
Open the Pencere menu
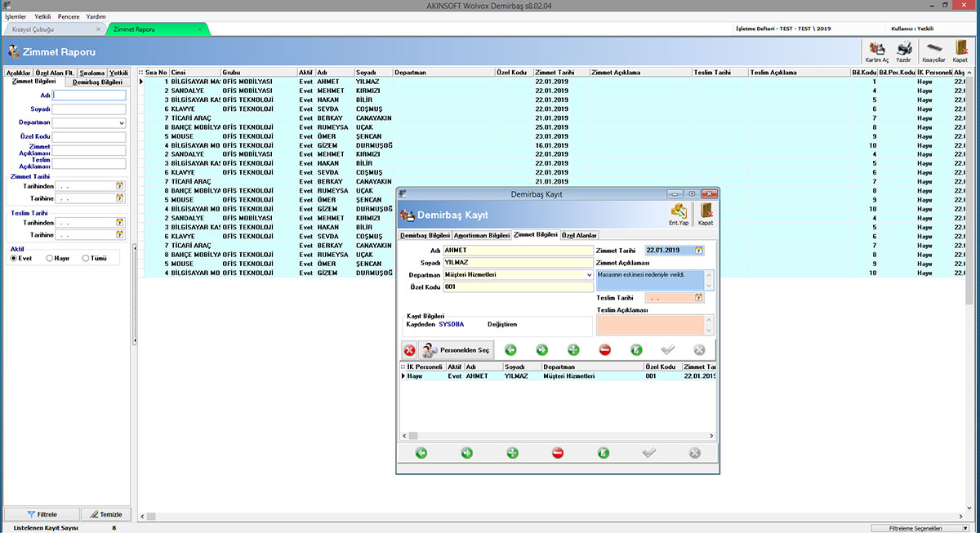[x=69, y=16]
